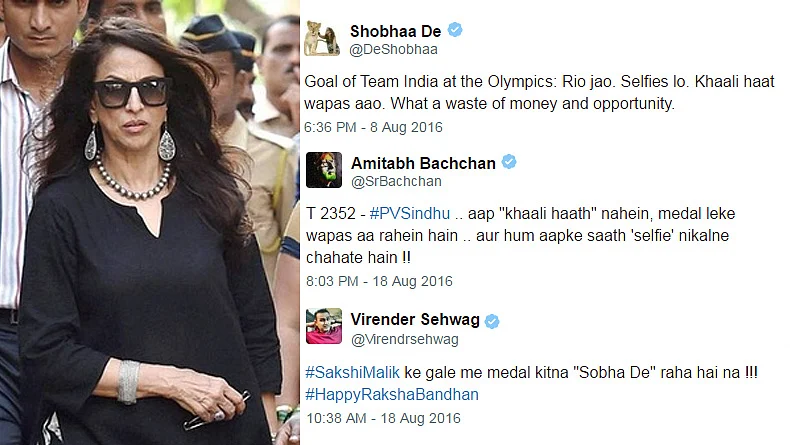Open the @Virendrsehwag handle
The height and width of the screenshot is (445, 790).
(405, 339)
